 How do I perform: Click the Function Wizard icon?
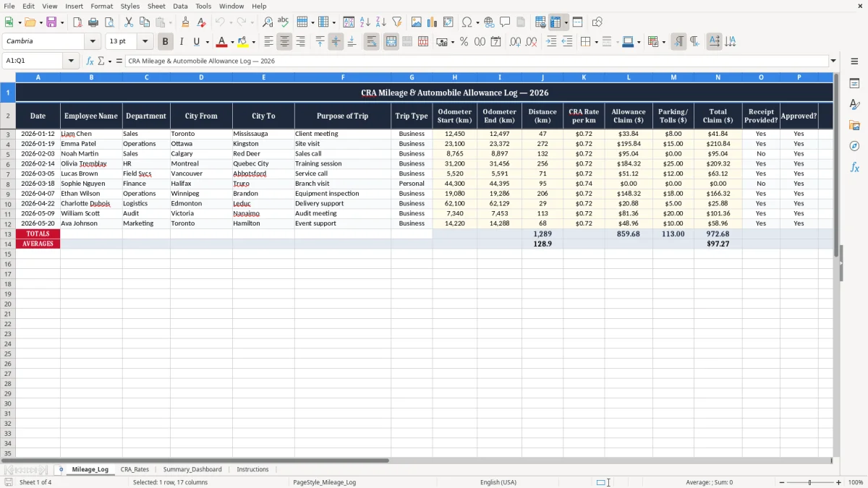pyautogui.click(x=90, y=61)
